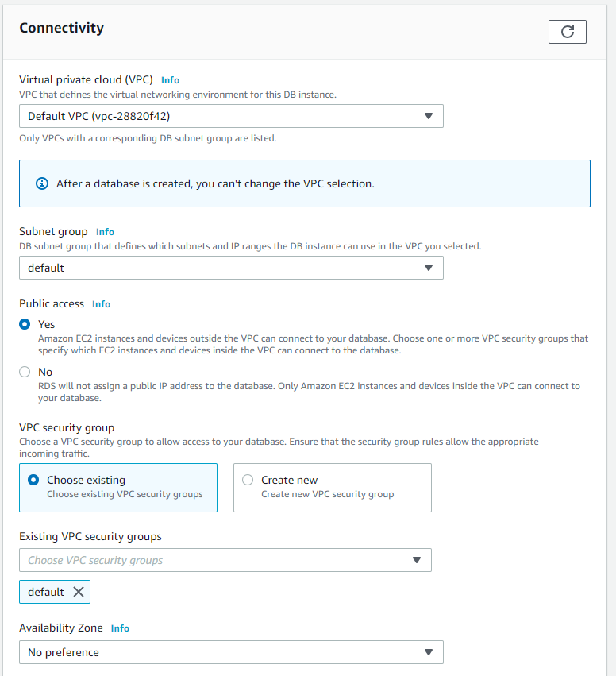Open the Availability Zone dropdown
The width and height of the screenshot is (616, 676).
[429, 652]
